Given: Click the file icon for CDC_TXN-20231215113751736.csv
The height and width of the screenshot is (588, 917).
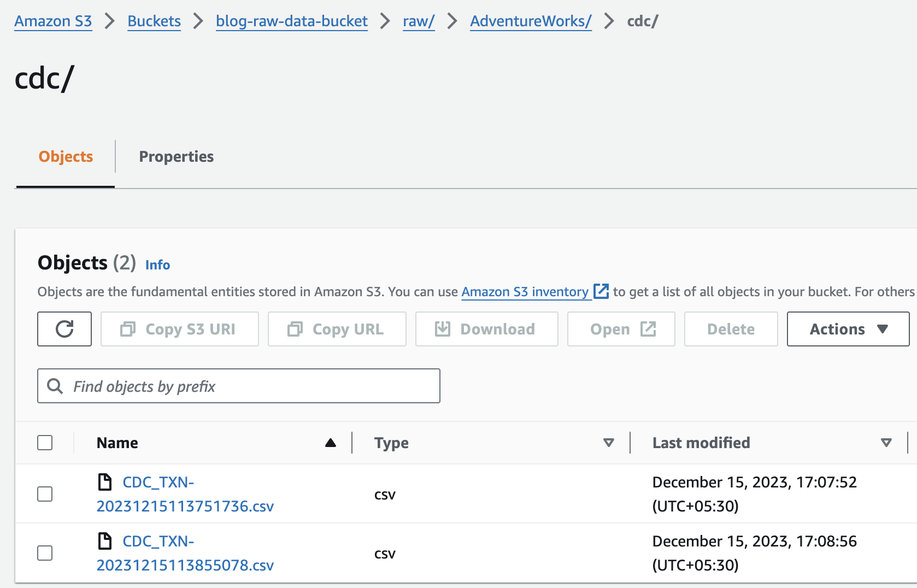Looking at the screenshot, I should point(104,482).
